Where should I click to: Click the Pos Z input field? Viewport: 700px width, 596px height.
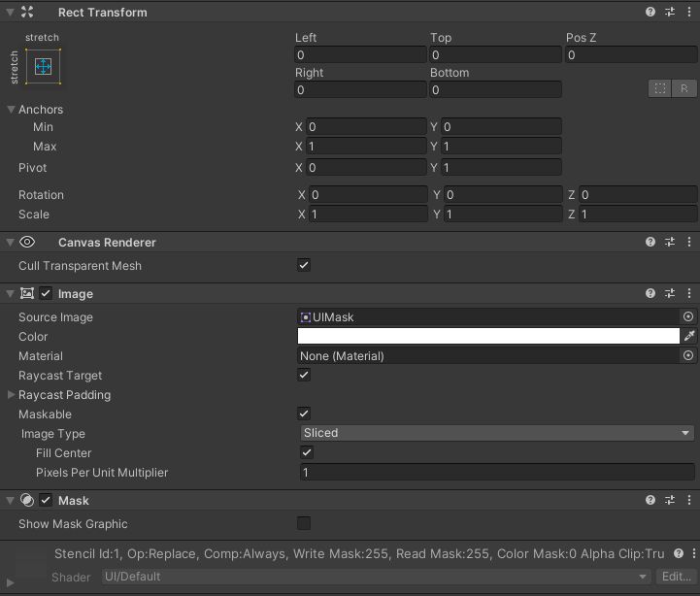click(631, 55)
